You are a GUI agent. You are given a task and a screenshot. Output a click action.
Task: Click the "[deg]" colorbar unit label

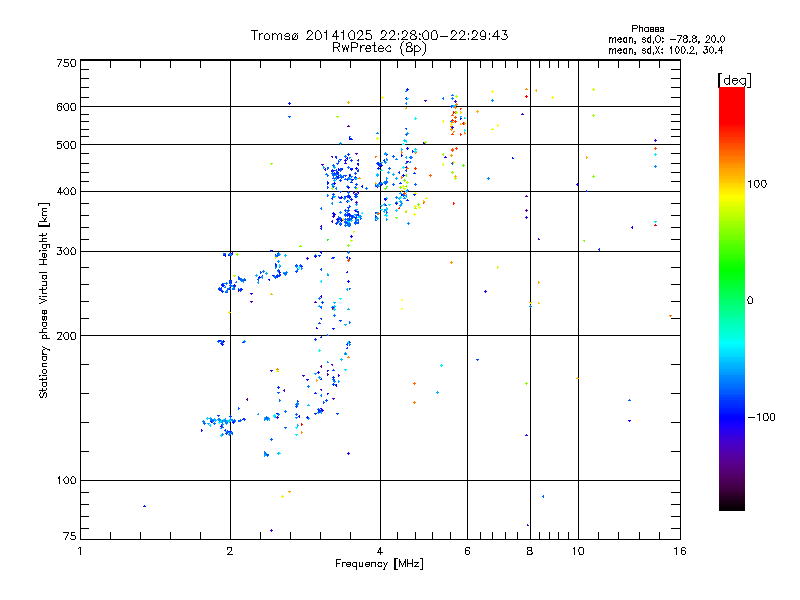point(734,80)
